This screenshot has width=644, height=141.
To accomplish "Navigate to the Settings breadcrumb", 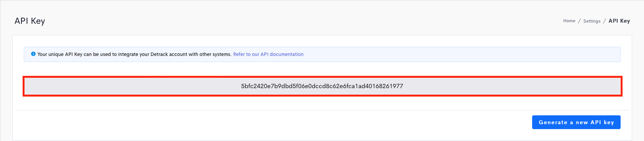I will 592,21.
